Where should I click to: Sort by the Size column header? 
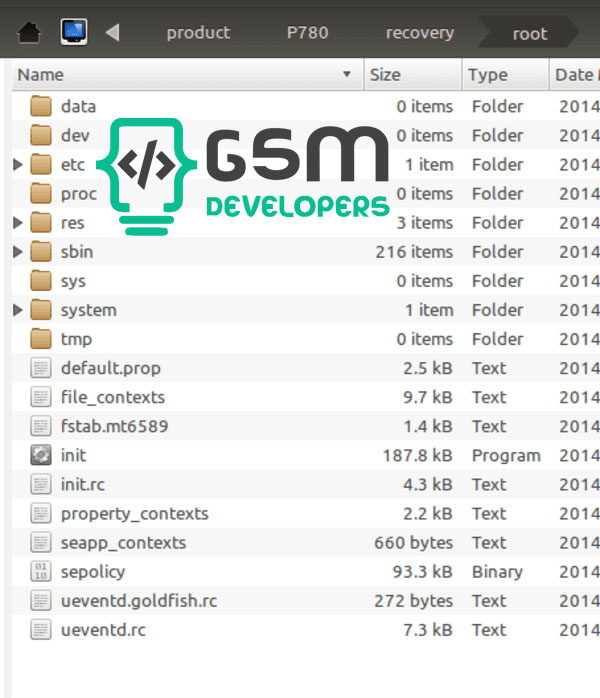coord(413,75)
